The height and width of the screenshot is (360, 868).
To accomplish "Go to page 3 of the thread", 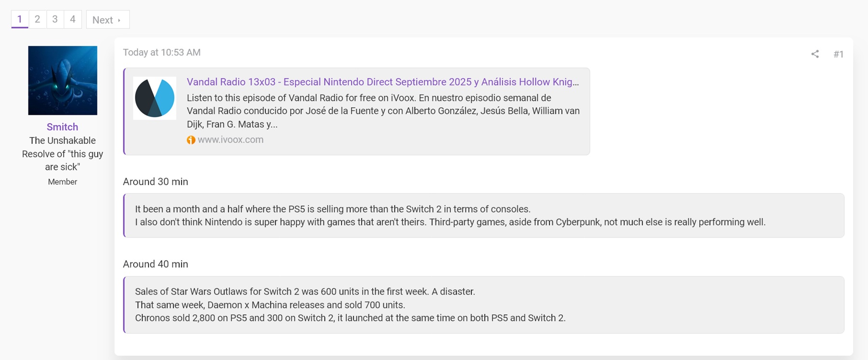I will pos(55,19).
